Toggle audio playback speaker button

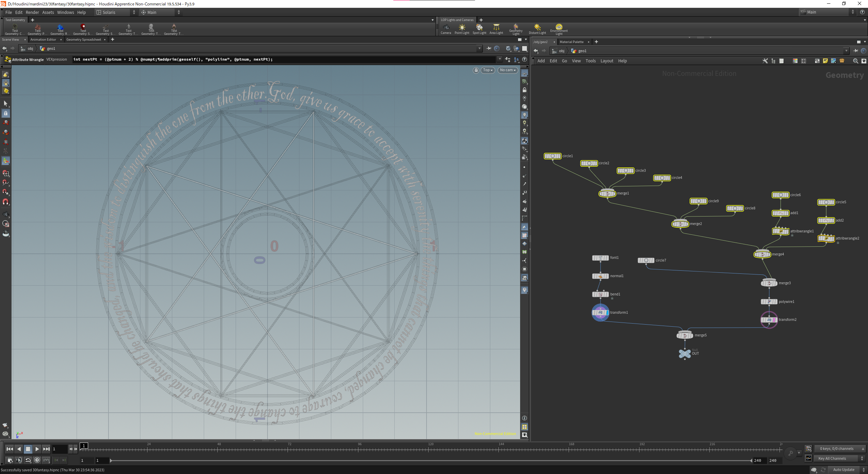click(19, 460)
